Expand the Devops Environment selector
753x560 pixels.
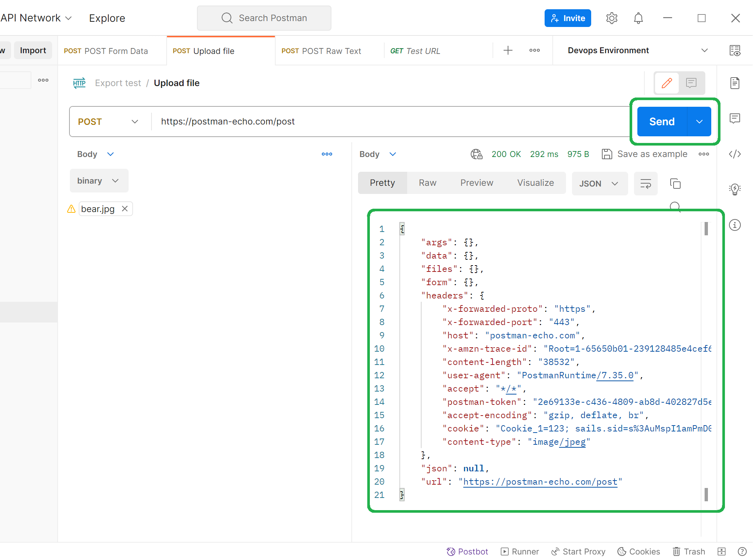(704, 50)
